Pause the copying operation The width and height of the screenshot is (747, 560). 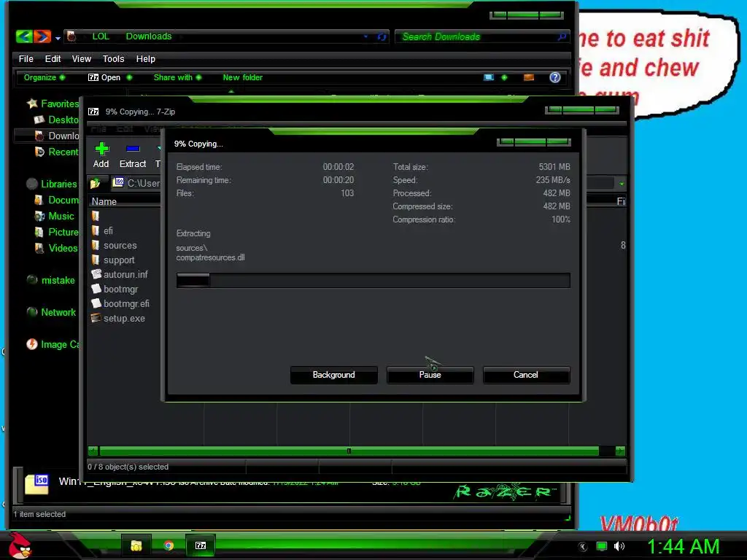click(430, 375)
